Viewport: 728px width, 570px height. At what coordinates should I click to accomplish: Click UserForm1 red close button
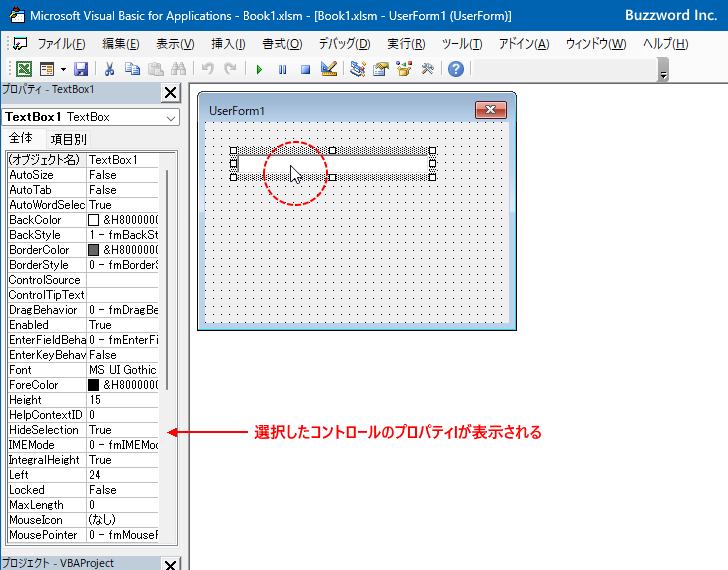pos(491,110)
